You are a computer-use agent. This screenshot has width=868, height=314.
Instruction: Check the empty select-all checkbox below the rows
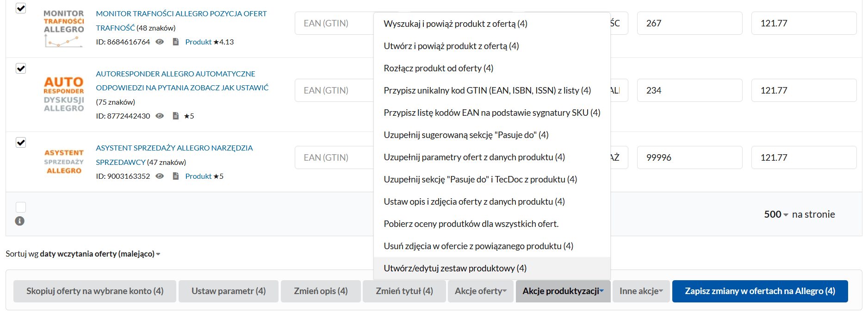click(20, 207)
